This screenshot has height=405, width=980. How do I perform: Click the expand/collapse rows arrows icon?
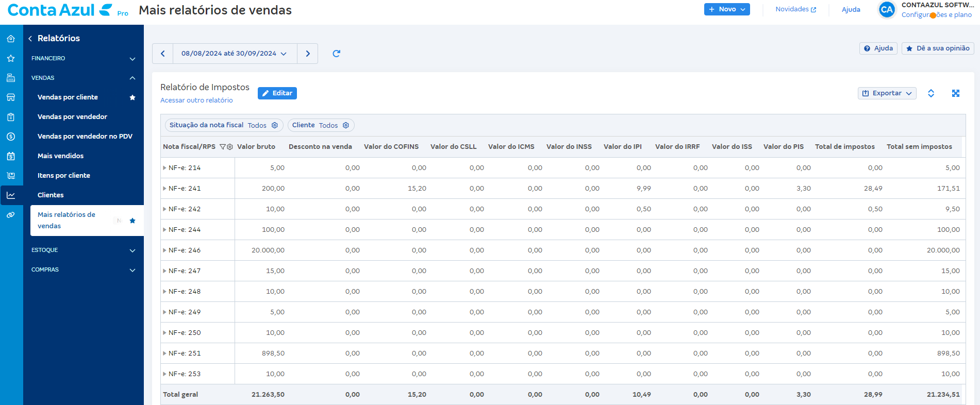tap(931, 93)
